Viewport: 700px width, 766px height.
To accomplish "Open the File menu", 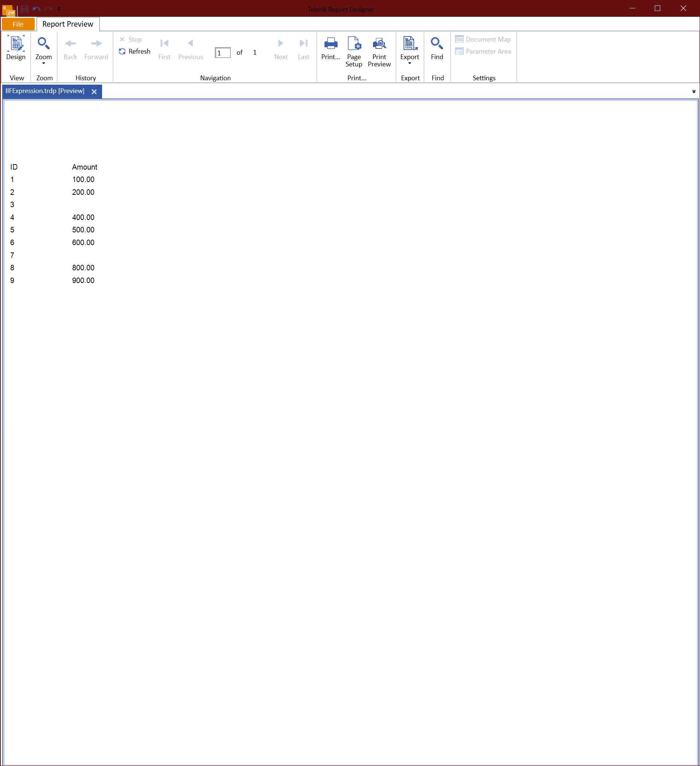I will 18,24.
